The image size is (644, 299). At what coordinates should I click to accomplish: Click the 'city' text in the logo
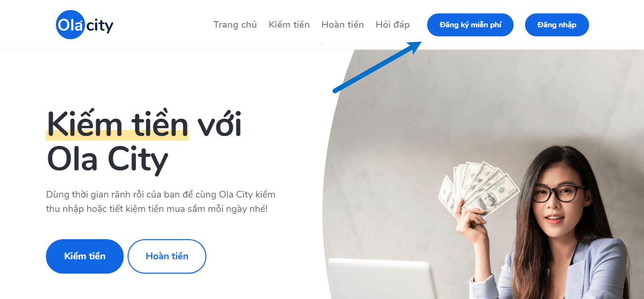coord(100,26)
